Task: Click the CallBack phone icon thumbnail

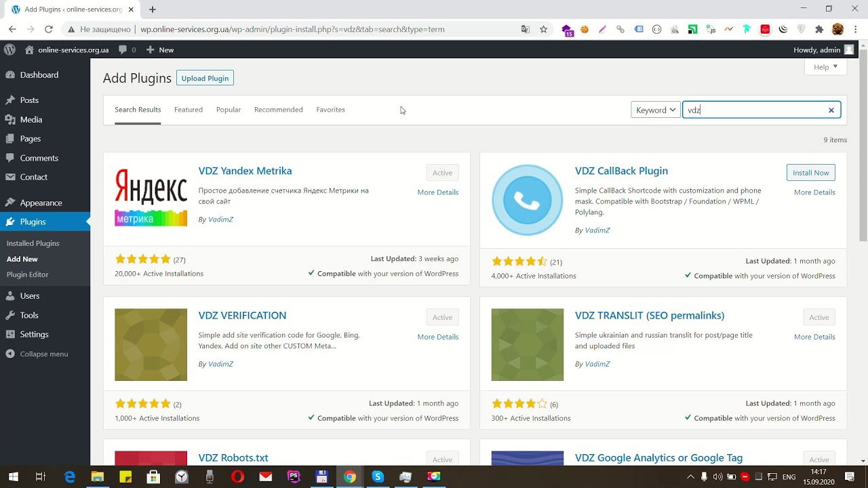Action: point(528,200)
